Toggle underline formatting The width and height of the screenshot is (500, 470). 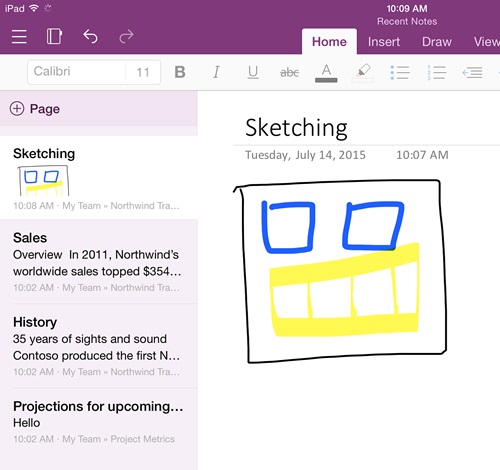tap(253, 72)
